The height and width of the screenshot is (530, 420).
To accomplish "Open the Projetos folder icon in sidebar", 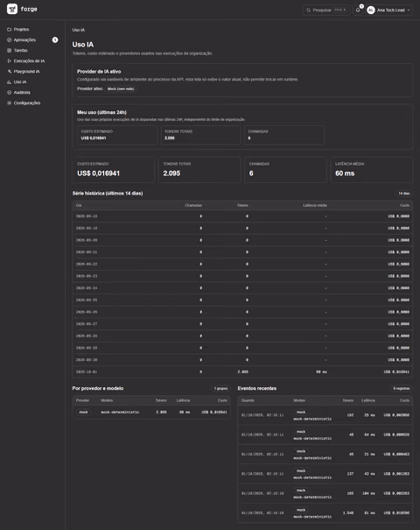I will point(9,30).
